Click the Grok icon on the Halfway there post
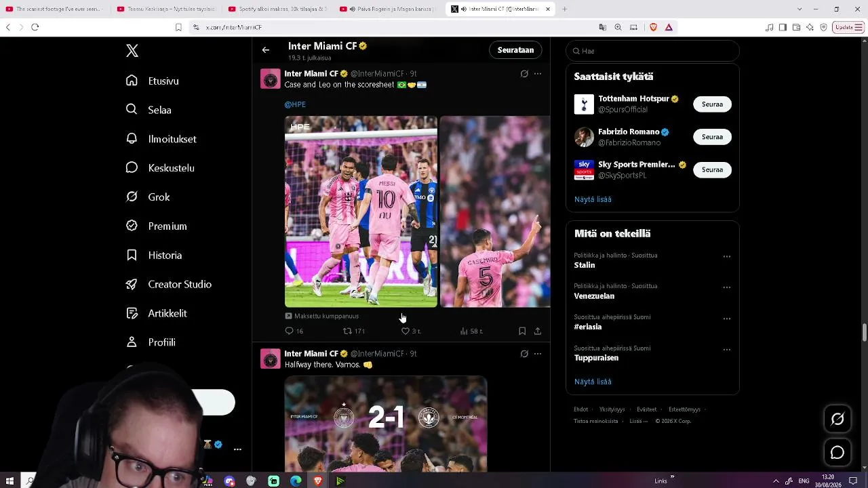Image resolution: width=868 pixels, height=488 pixels. click(x=524, y=354)
